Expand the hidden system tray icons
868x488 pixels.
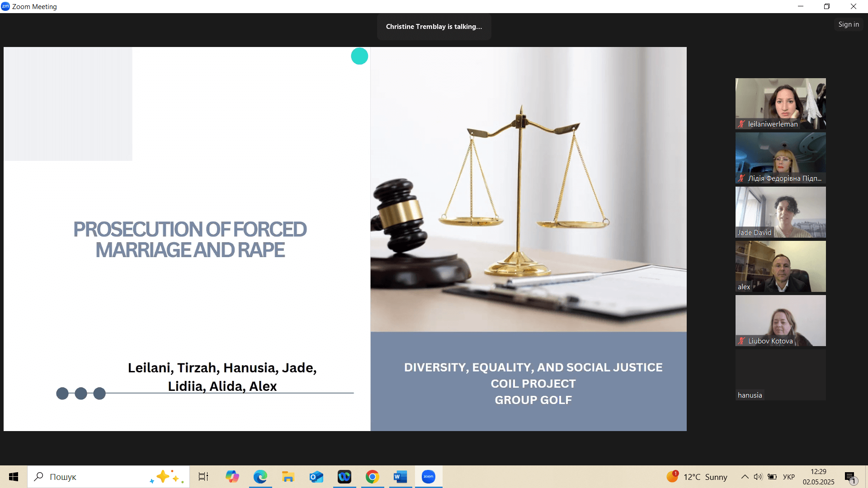click(745, 477)
